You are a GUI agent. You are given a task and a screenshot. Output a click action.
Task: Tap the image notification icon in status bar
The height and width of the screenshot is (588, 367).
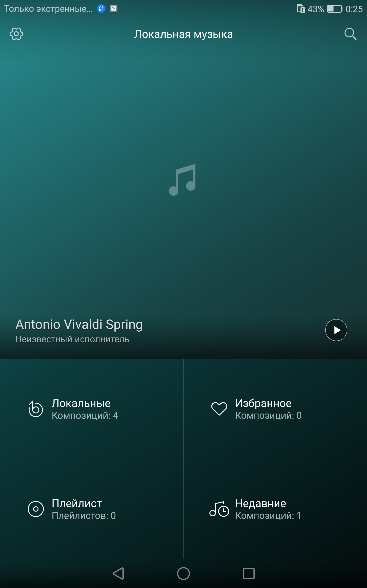tap(113, 8)
